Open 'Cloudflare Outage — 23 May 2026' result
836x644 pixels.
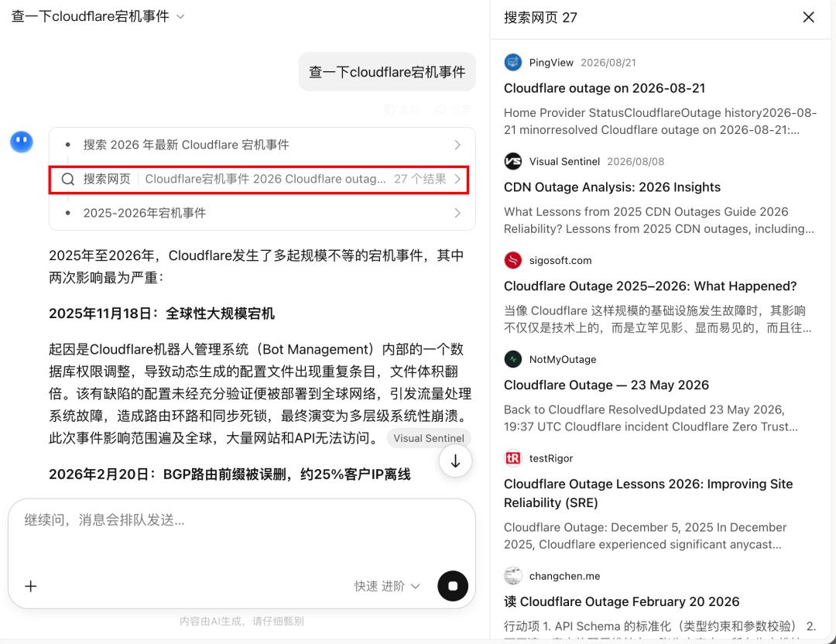coord(606,385)
